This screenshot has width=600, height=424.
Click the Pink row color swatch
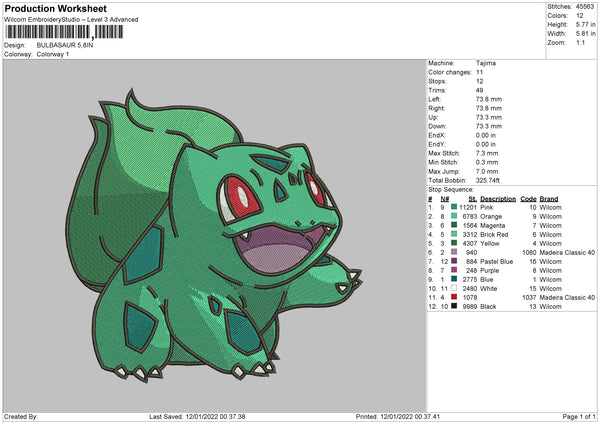(454, 207)
